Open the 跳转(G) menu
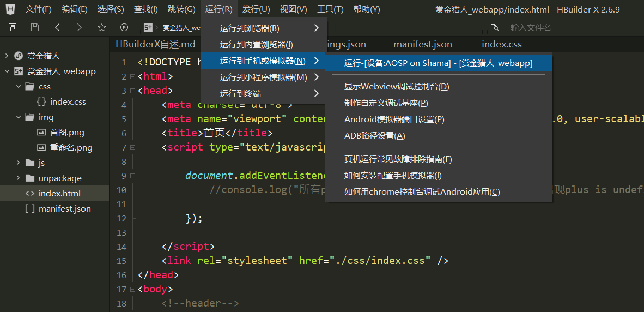 181,9
